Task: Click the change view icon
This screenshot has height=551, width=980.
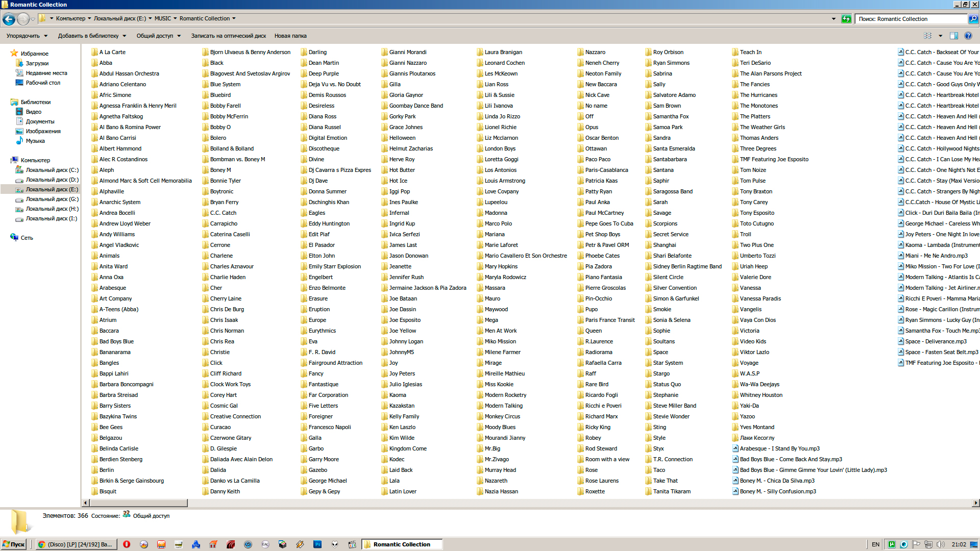Action: [927, 36]
